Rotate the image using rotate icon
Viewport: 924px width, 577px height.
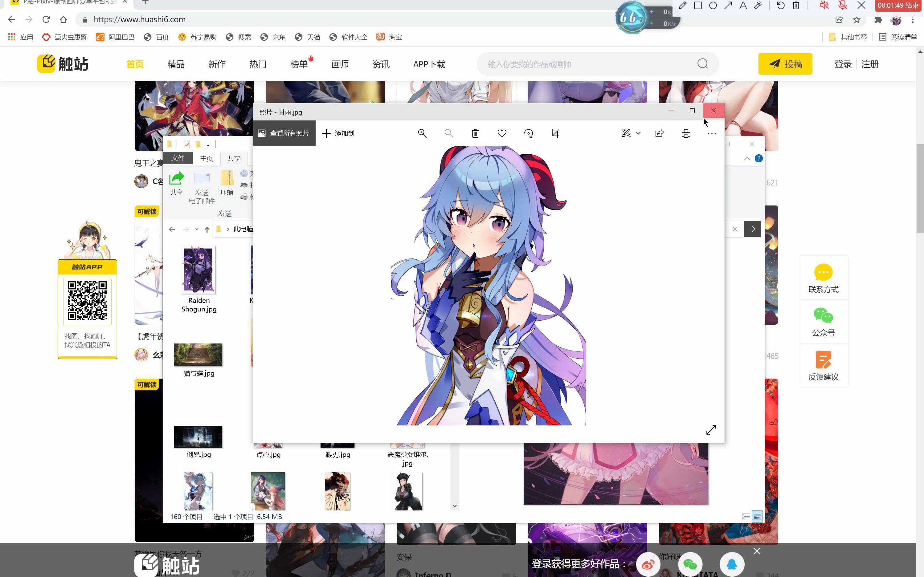pyautogui.click(x=529, y=133)
